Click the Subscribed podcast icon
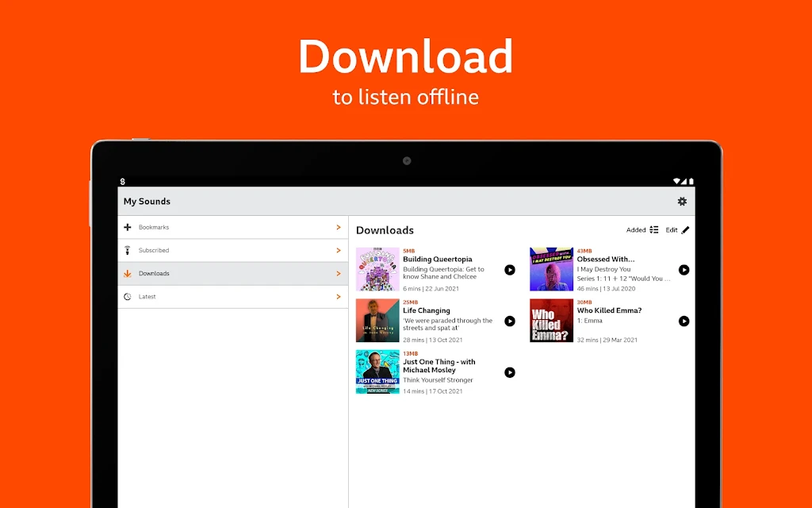812x508 pixels. [128, 250]
